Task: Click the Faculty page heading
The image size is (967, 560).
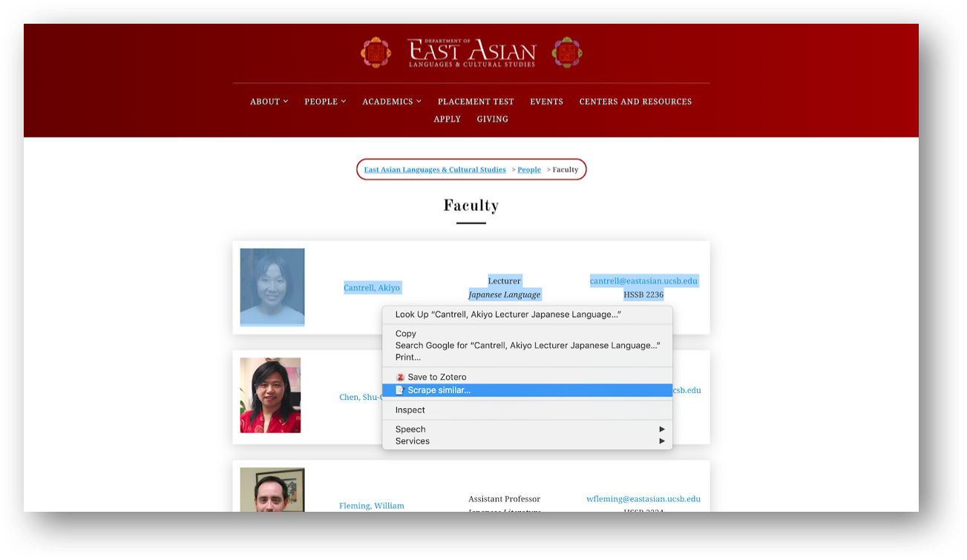Action: coord(471,205)
